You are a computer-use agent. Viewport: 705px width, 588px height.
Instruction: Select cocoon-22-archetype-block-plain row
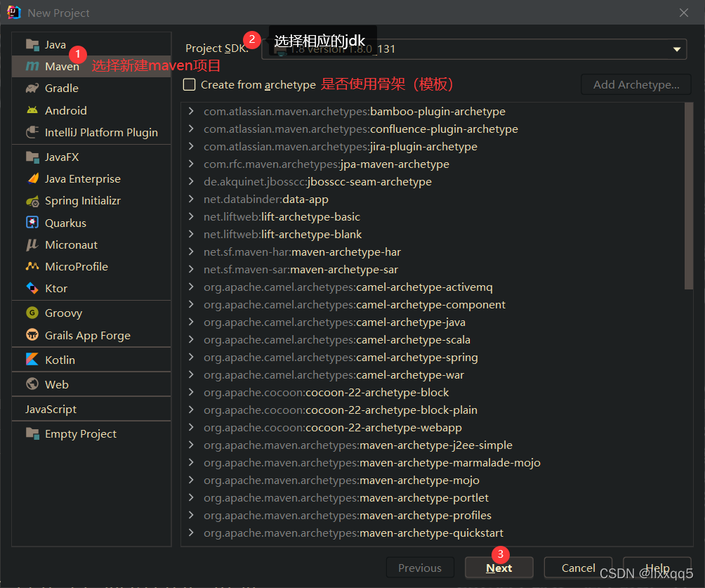tap(433, 410)
